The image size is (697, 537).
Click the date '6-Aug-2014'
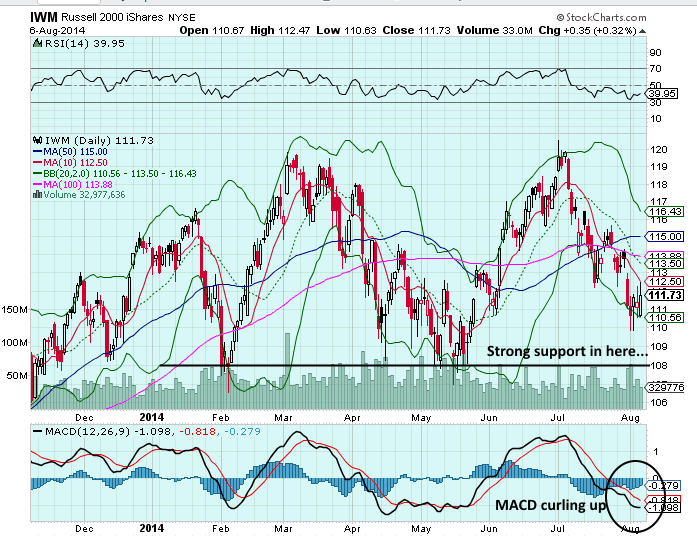pos(57,31)
